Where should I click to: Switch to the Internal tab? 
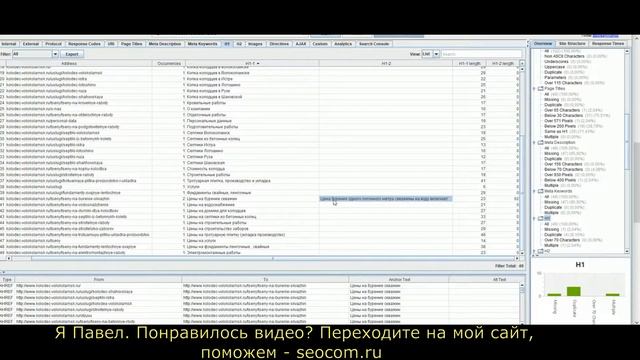coord(9,44)
